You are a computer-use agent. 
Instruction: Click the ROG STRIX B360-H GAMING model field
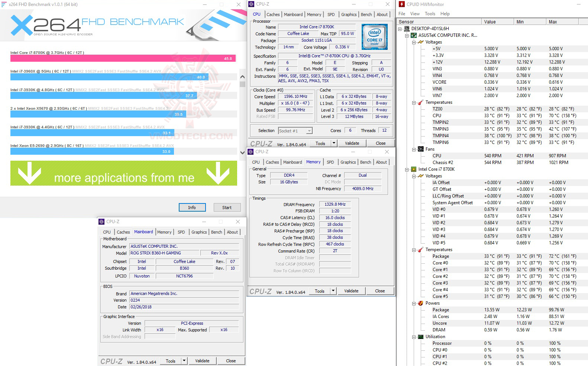(164, 253)
